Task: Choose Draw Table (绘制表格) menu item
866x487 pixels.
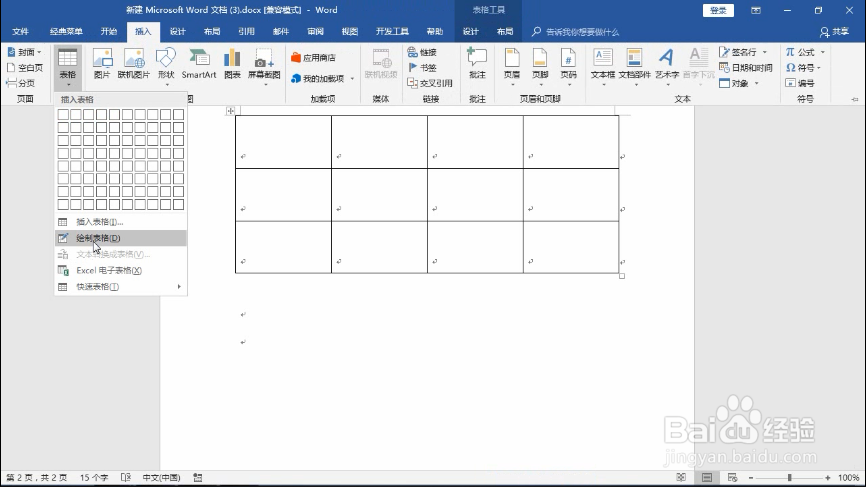Action: point(121,238)
